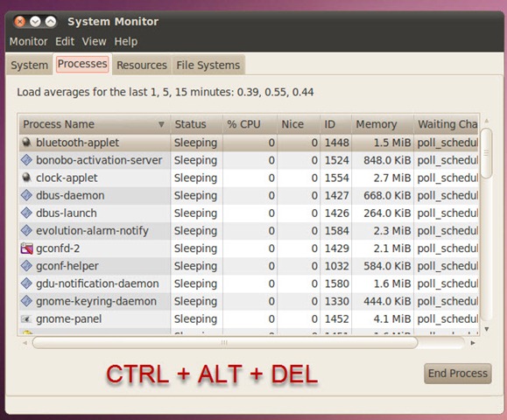Click the bluetooth-applet process icon
Screen dimensions: 507x420
[x=26, y=143]
